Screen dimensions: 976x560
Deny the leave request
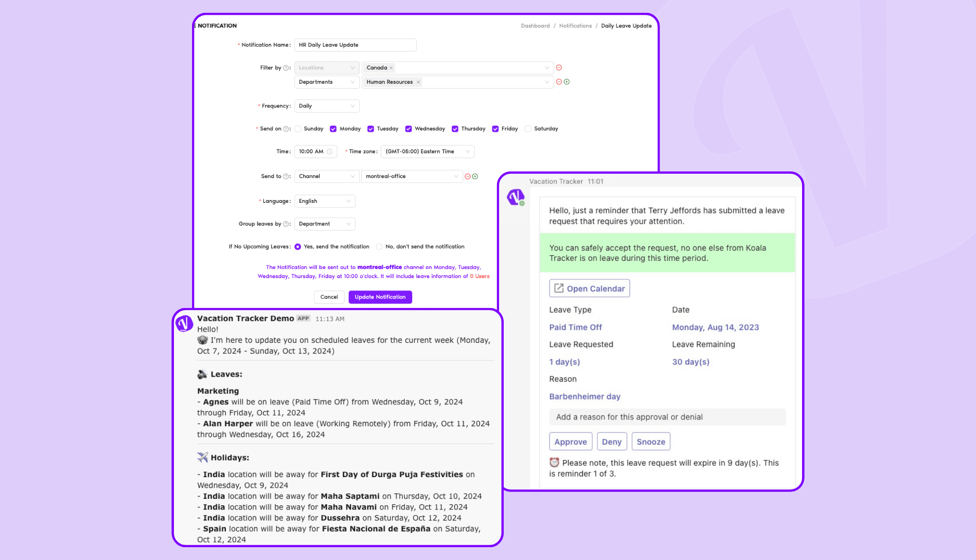click(611, 442)
